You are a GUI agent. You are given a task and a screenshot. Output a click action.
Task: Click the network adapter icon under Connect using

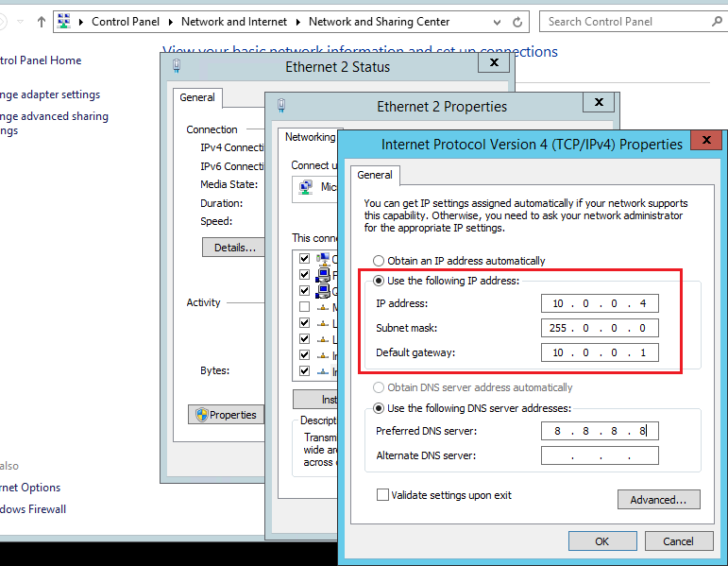tap(306, 187)
